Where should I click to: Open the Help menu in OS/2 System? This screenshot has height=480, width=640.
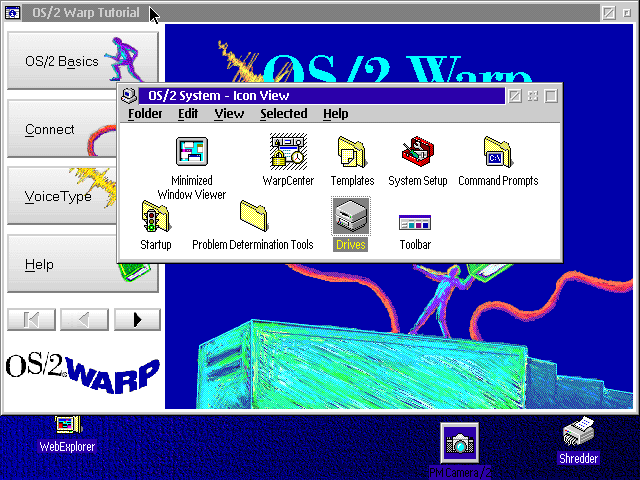tap(336, 113)
